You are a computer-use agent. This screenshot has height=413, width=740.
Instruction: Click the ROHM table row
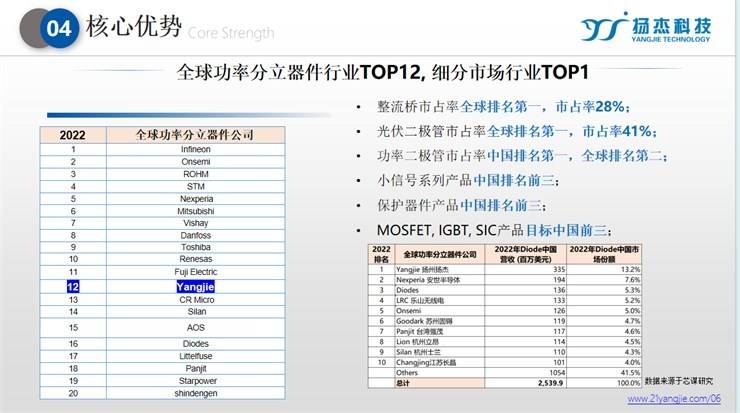[162, 174]
